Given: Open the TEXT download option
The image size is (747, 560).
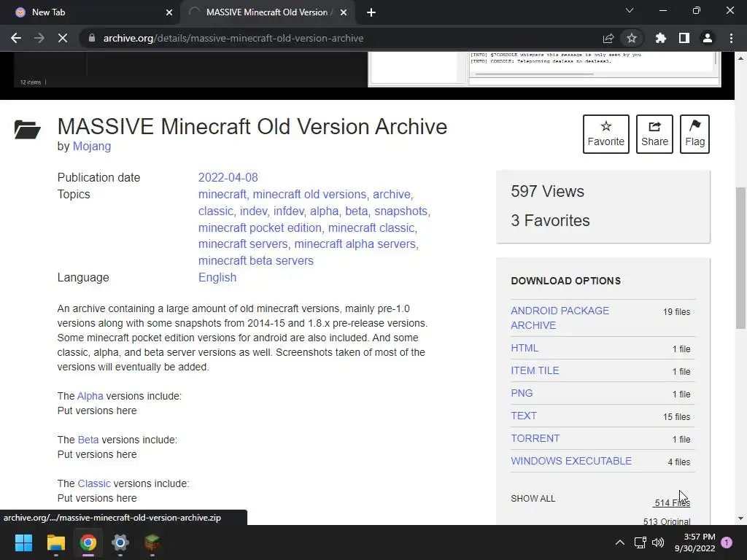Looking at the screenshot, I should point(524,416).
